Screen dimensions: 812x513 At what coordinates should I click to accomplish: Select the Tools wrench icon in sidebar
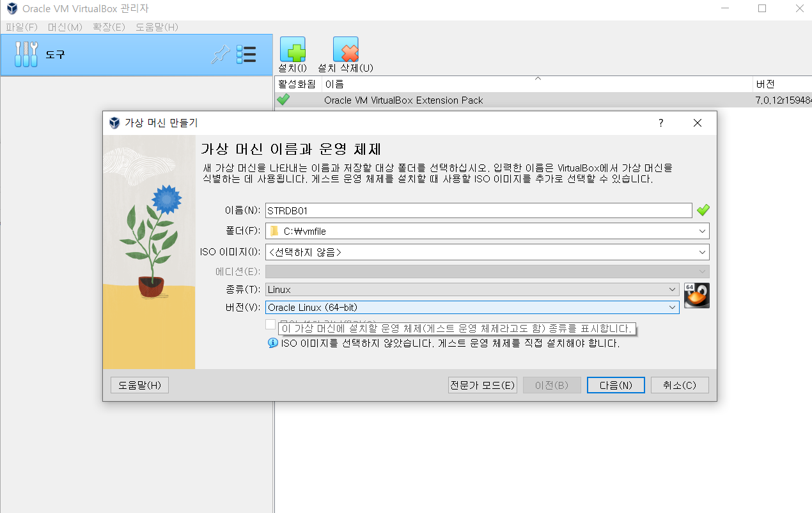coord(26,54)
